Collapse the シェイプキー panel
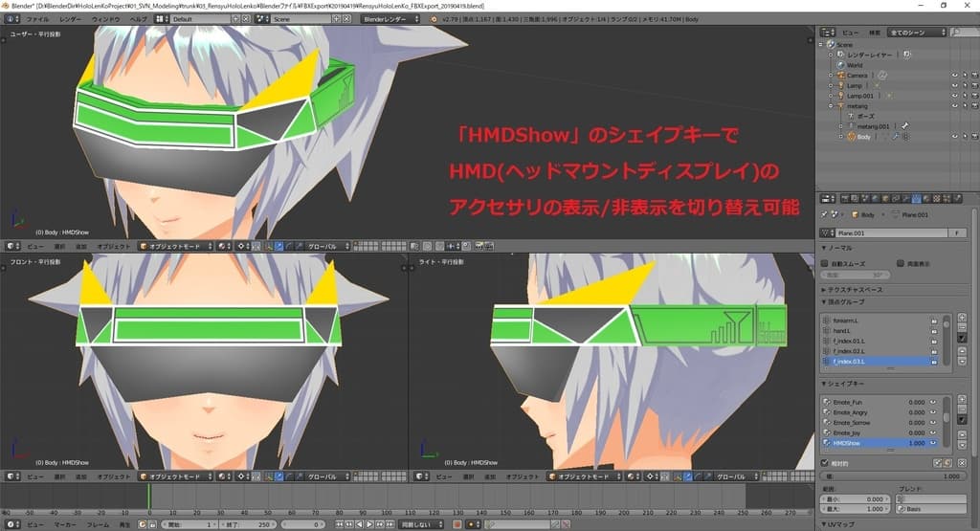Image resolution: width=980 pixels, height=531 pixels. (825, 385)
